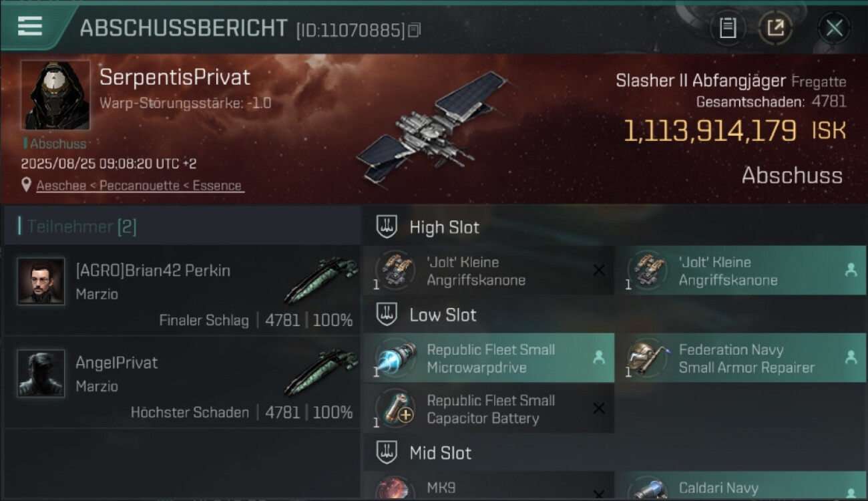Open AngelPrivat's portrait
The image size is (868, 501).
(41, 373)
